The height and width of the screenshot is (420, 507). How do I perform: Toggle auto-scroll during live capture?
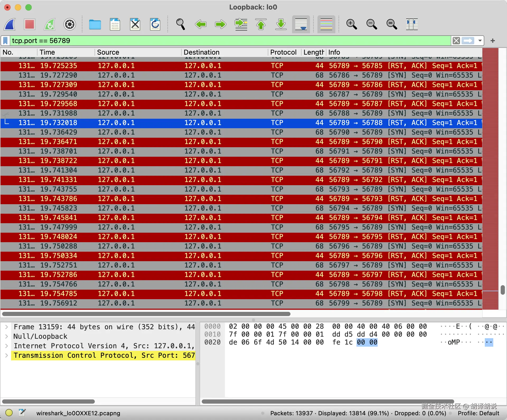click(x=301, y=25)
